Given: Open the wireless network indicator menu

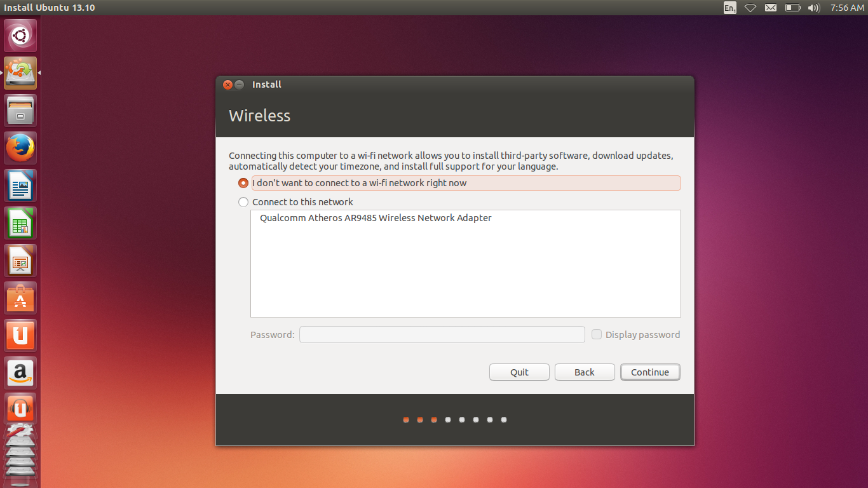Looking at the screenshot, I should (x=750, y=8).
